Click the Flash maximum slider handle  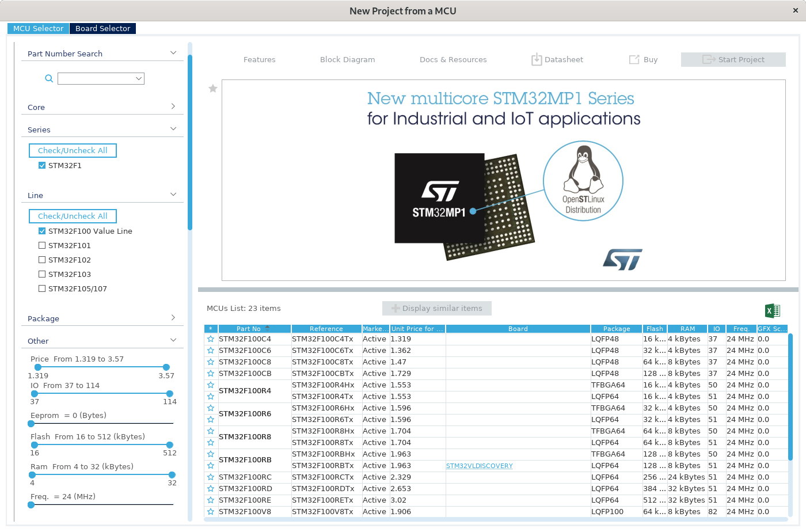coord(170,445)
